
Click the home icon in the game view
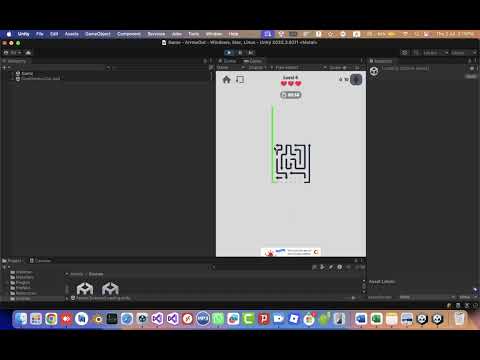pos(227,80)
